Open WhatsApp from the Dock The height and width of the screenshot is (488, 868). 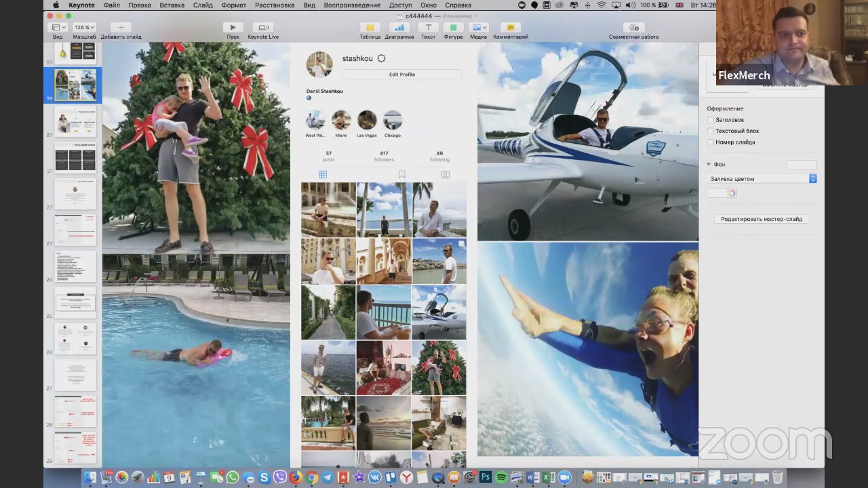click(233, 477)
